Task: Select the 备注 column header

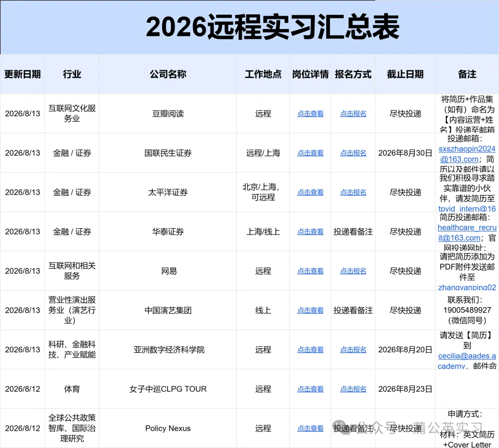Action: coord(467,74)
